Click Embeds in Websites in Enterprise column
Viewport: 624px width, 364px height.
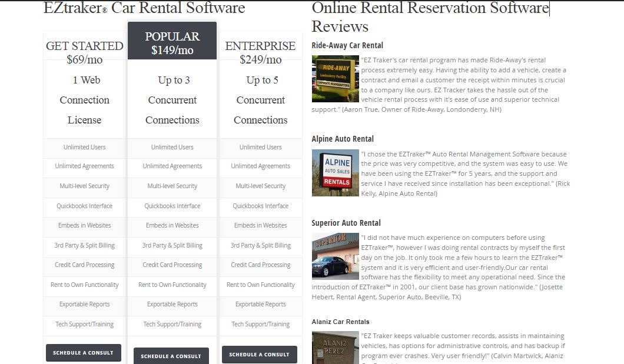click(261, 225)
